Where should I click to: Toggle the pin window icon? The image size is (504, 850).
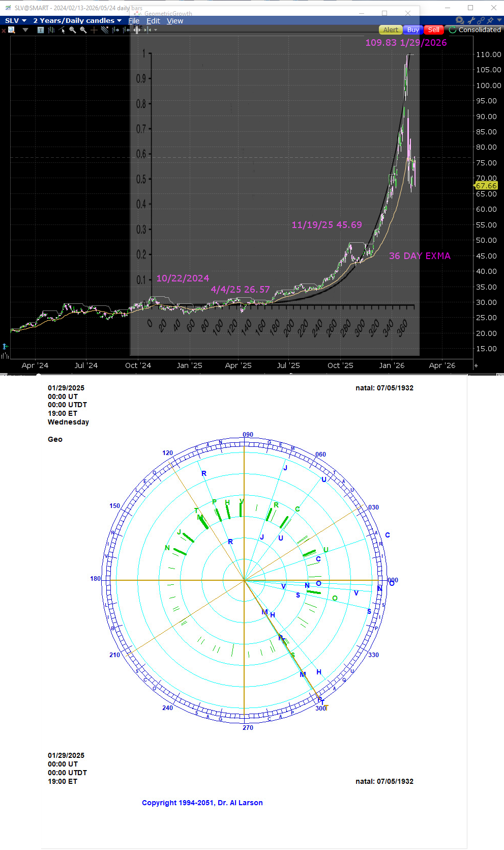pos(490,20)
